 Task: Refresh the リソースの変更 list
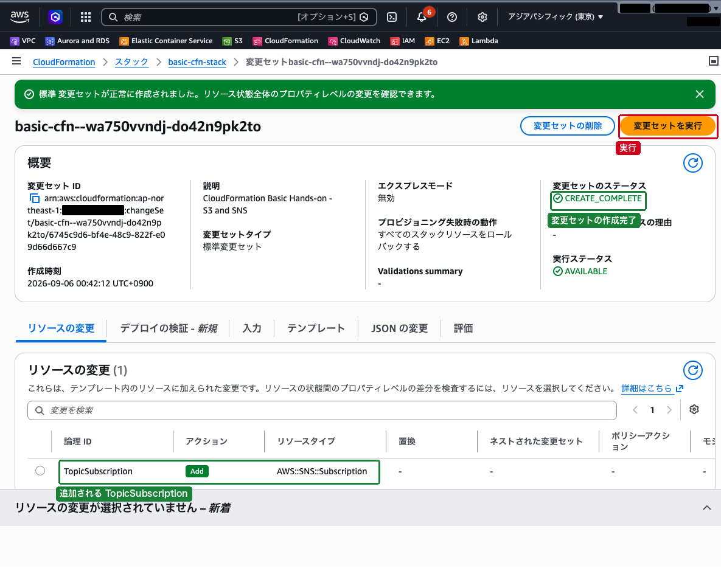[x=692, y=370]
